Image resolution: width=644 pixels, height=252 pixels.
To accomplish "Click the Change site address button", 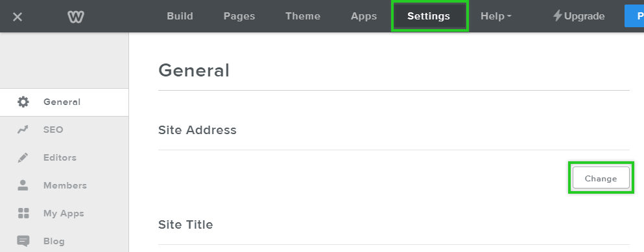I will tap(601, 178).
